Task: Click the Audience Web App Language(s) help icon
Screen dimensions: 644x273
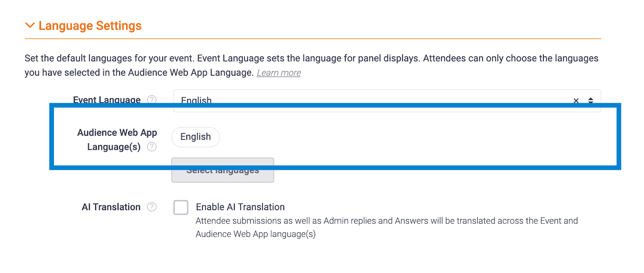Action: 152,147
